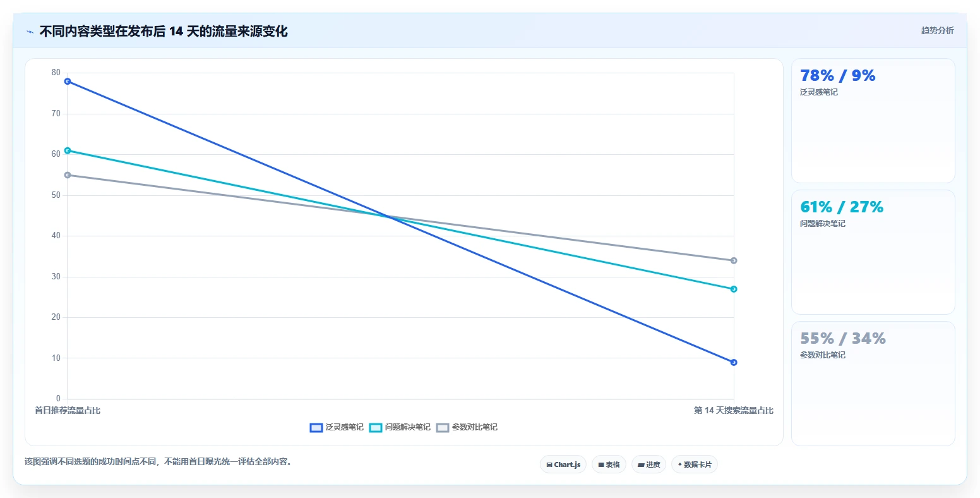
Task: Click the 趋势分析 label in the header
Action: tap(937, 30)
